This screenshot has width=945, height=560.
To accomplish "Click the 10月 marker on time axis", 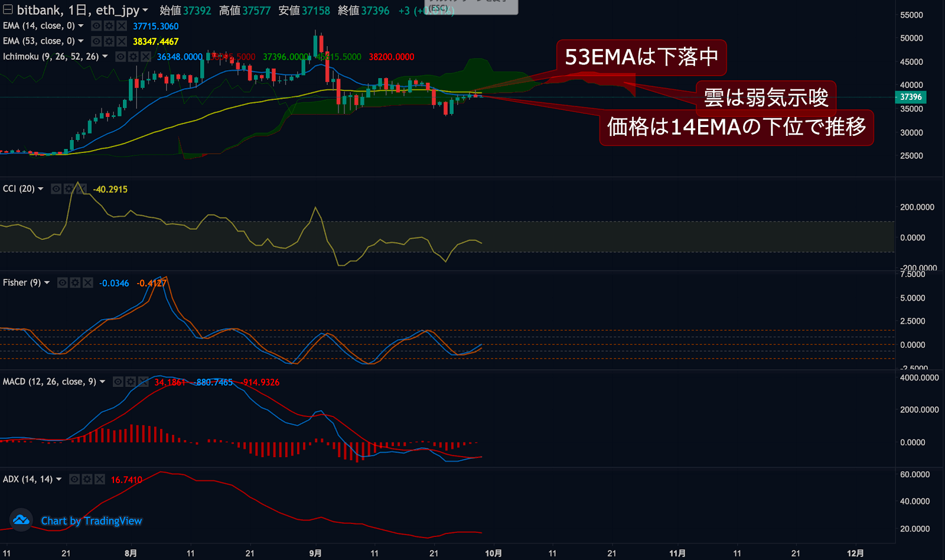I will click(x=493, y=554).
